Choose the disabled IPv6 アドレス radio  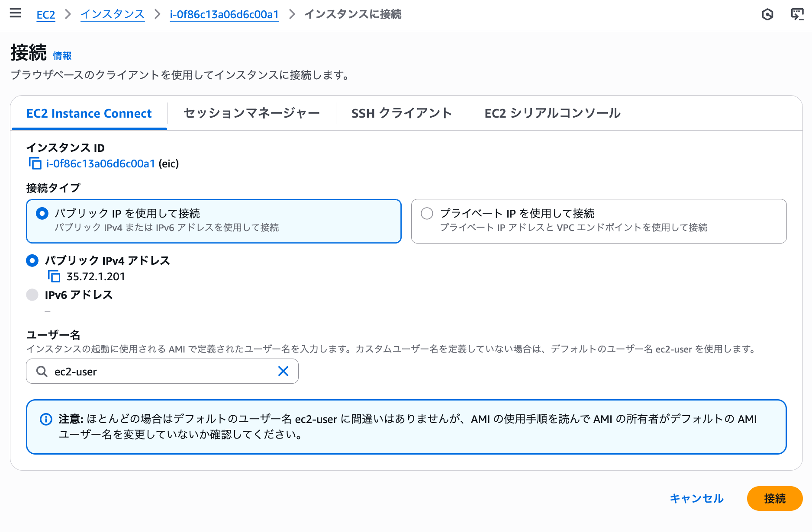32,295
